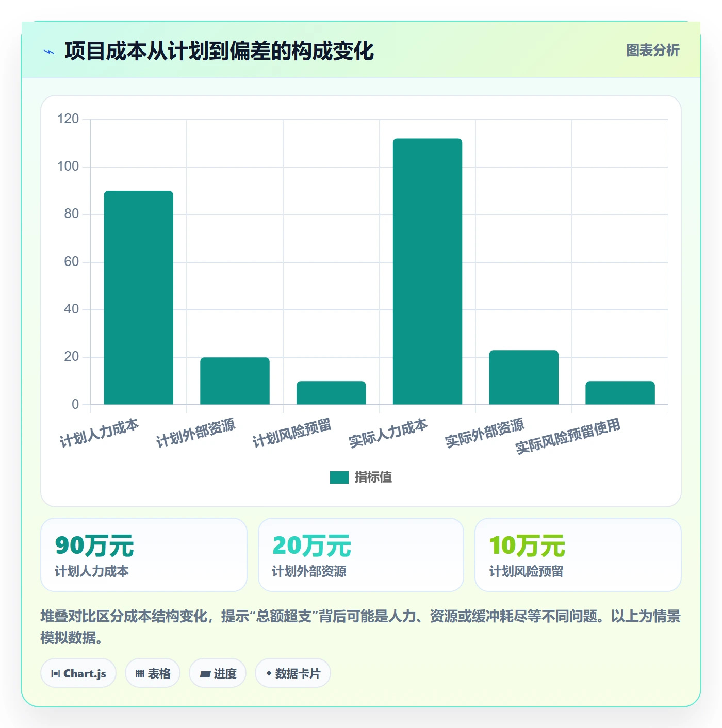722x728 pixels.
Task: Click the 进度 tag chip
Action: pos(218,673)
